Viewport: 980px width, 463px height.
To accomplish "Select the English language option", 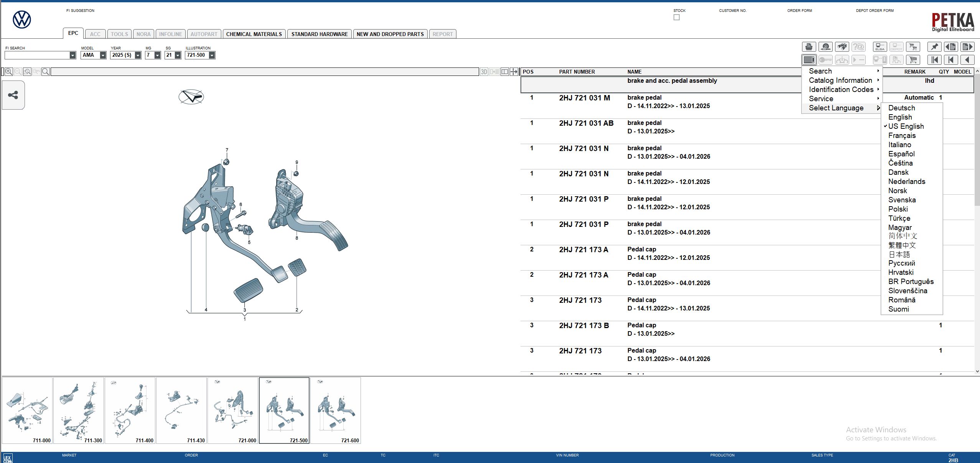I will [x=899, y=117].
